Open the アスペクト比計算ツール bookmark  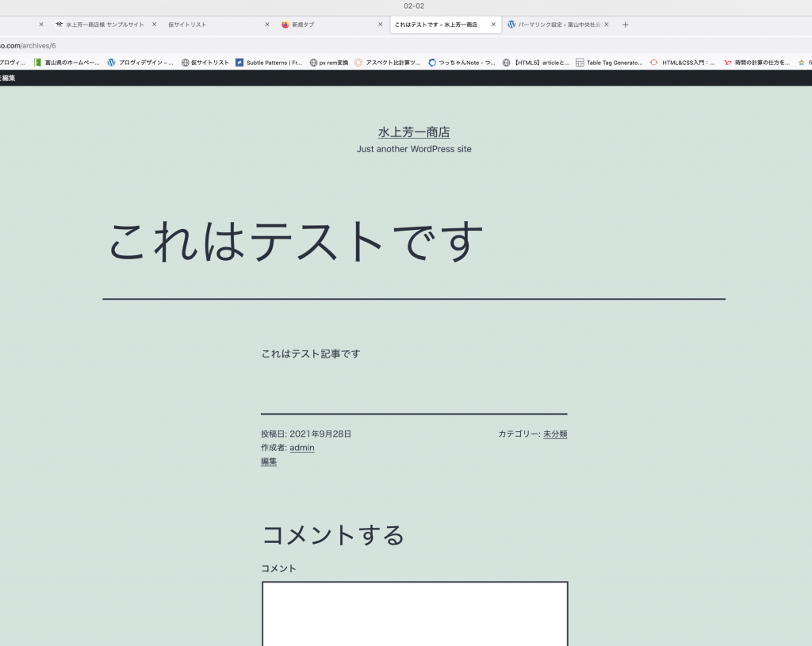[388, 63]
